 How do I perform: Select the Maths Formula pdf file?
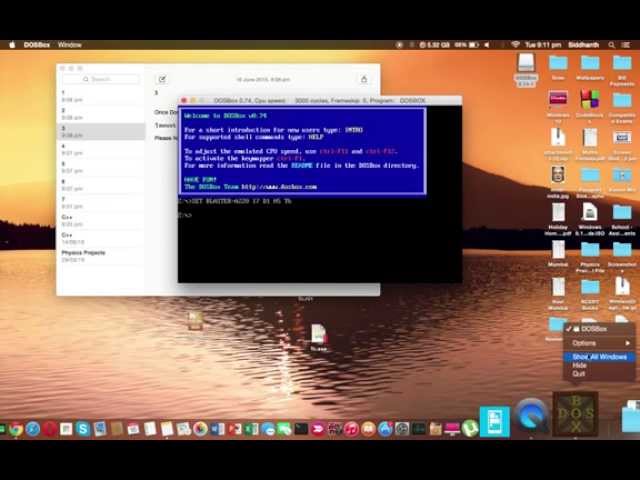click(590, 144)
